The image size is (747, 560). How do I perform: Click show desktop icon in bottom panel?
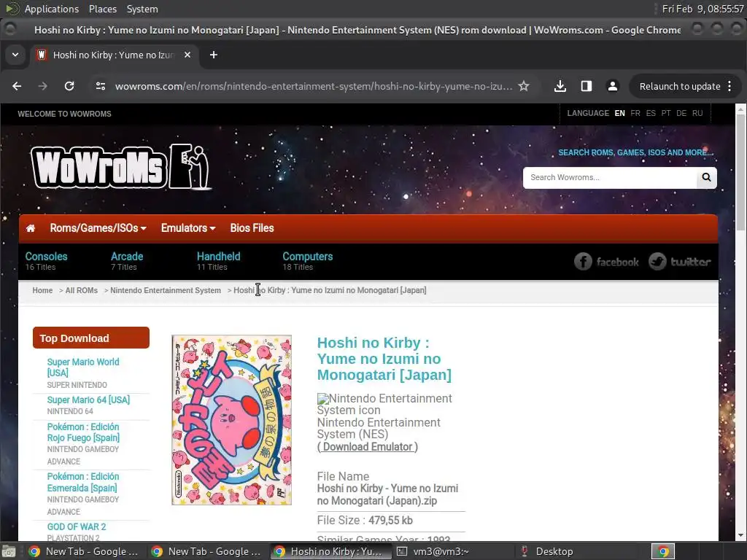8,551
